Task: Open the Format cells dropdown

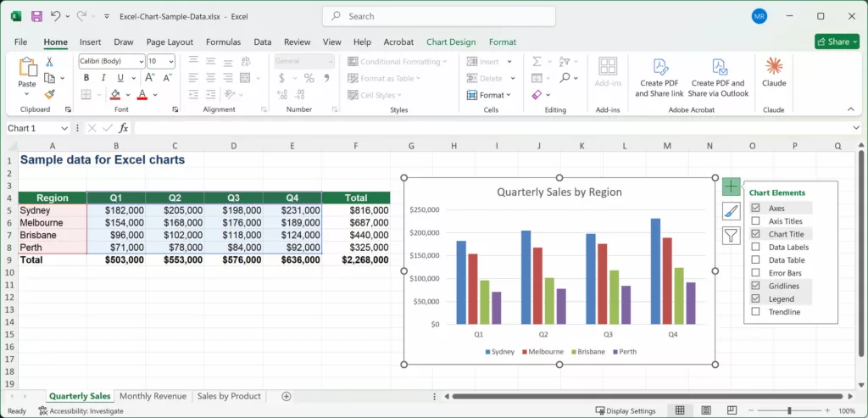Action: 489,95
